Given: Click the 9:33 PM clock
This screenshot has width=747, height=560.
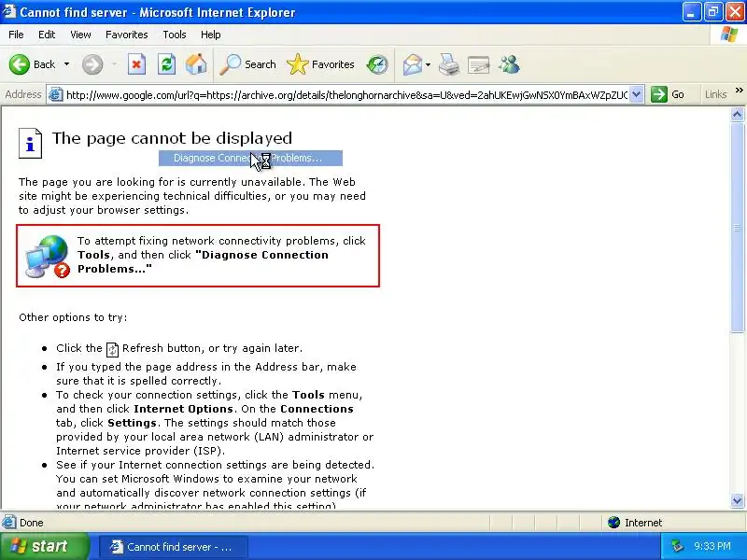Looking at the screenshot, I should tap(712, 546).
